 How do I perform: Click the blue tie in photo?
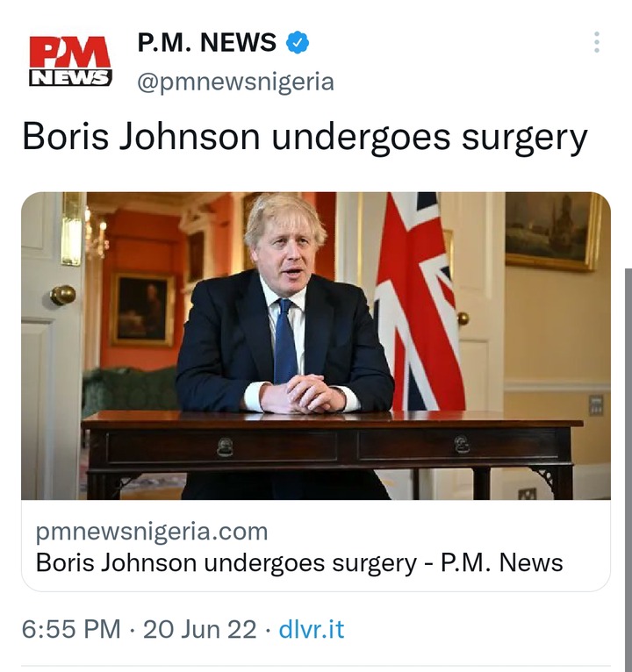coord(285,341)
